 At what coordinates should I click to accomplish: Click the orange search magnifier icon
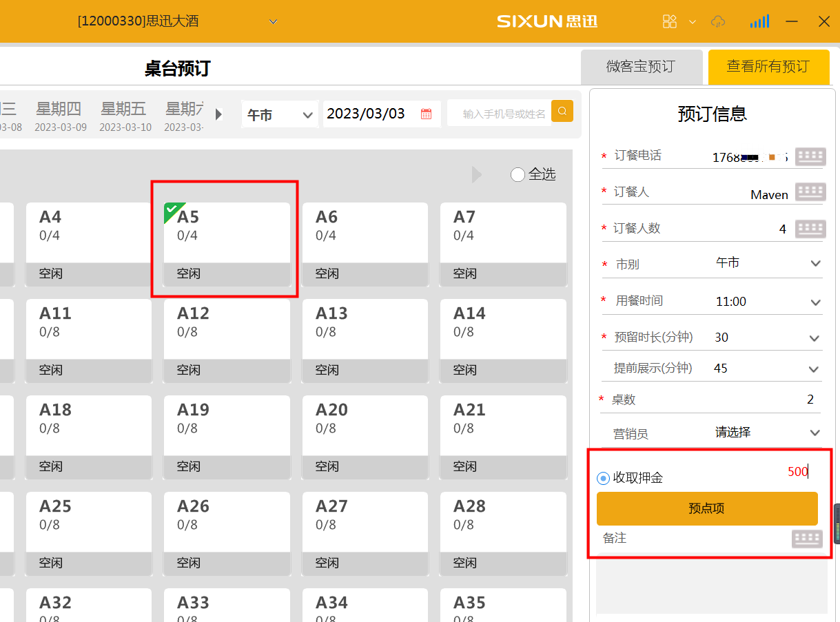click(x=562, y=111)
